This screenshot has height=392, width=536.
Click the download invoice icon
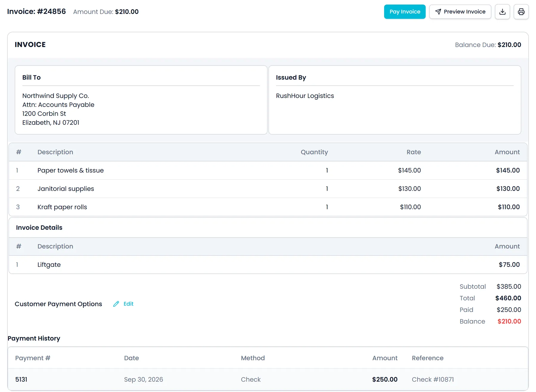click(502, 12)
